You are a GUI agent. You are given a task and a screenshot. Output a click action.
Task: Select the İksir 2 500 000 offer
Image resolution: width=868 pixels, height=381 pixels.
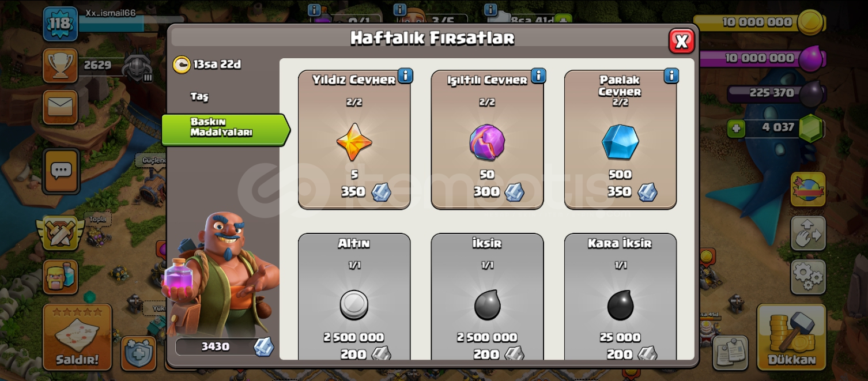coord(488,297)
